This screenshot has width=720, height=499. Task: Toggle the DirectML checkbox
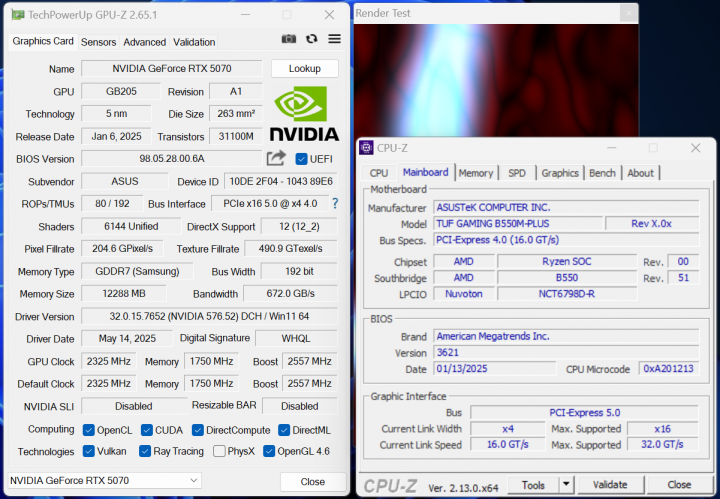click(x=284, y=430)
